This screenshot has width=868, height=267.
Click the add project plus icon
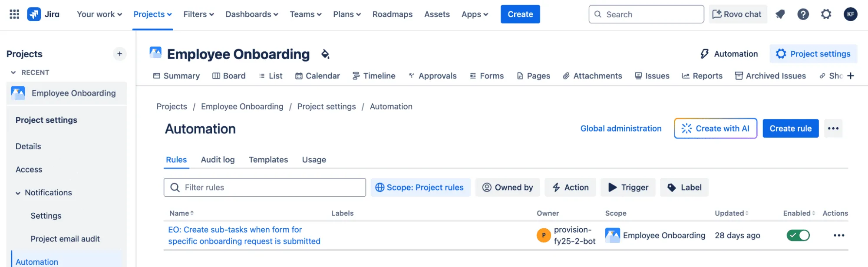pyautogui.click(x=119, y=54)
